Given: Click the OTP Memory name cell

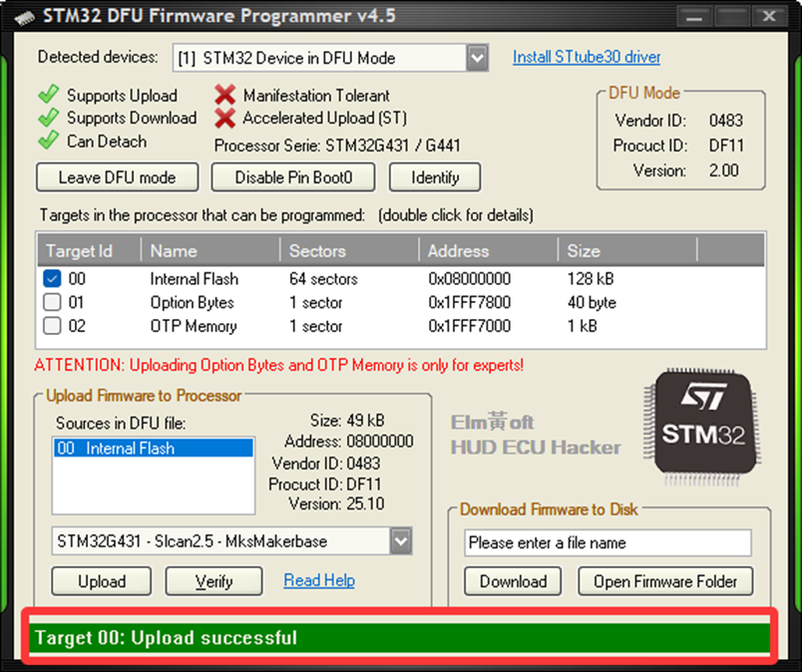Looking at the screenshot, I should (x=194, y=326).
